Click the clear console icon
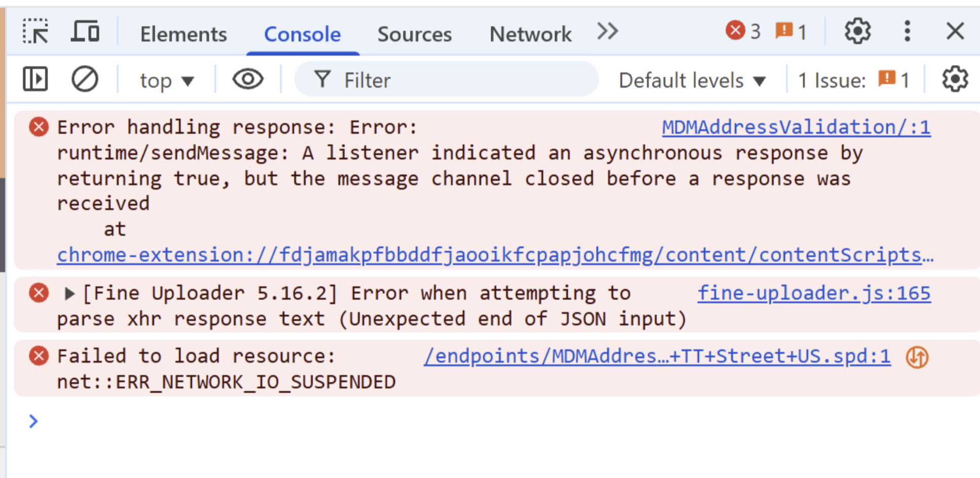Viewport: 980px width, 478px height. [x=85, y=80]
